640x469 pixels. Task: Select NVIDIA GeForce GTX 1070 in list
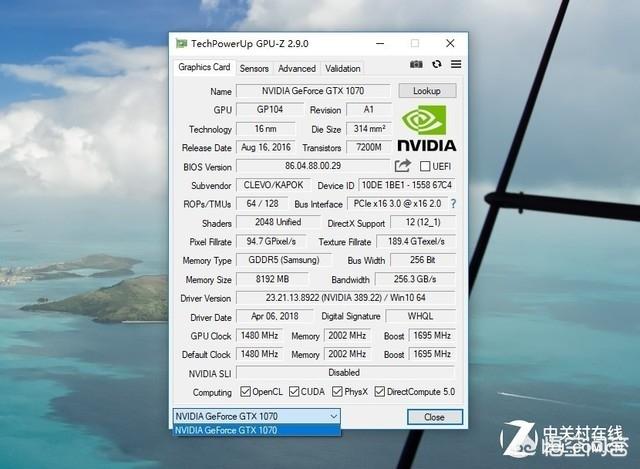(257, 430)
